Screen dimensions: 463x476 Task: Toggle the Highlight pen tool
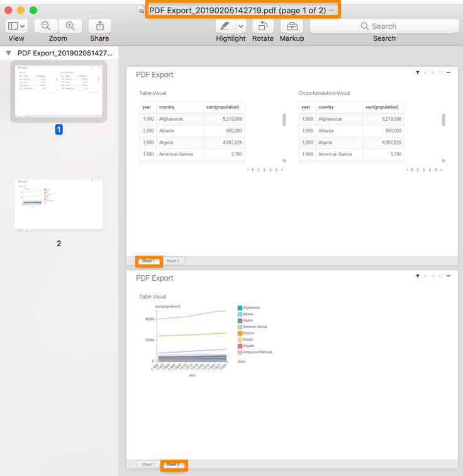(x=225, y=26)
